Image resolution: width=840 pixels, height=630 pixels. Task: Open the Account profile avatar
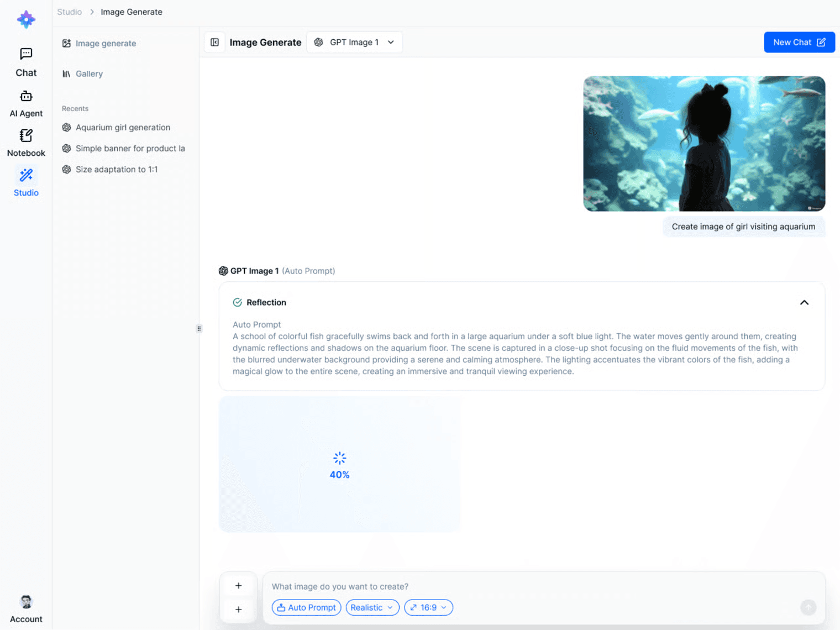(x=26, y=602)
